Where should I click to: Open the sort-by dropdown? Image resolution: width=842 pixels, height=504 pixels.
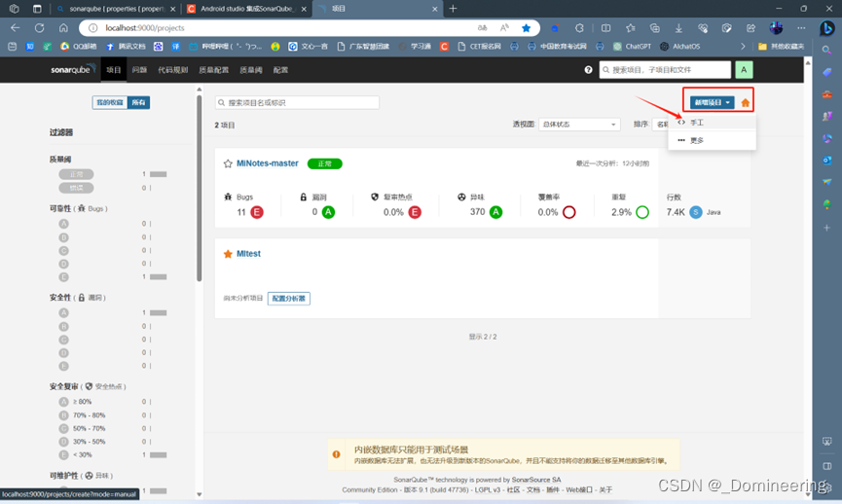pyautogui.click(x=660, y=125)
